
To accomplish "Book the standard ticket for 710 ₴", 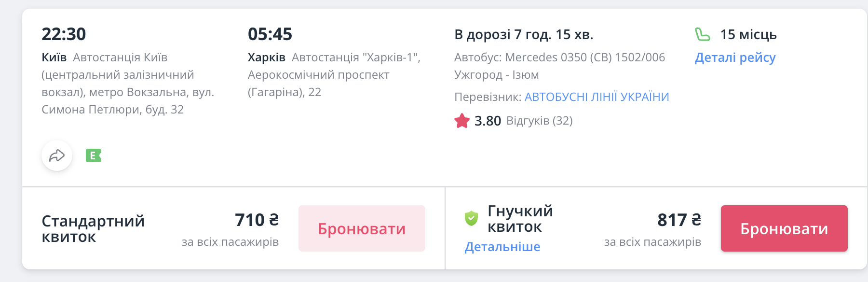I will pyautogui.click(x=362, y=228).
